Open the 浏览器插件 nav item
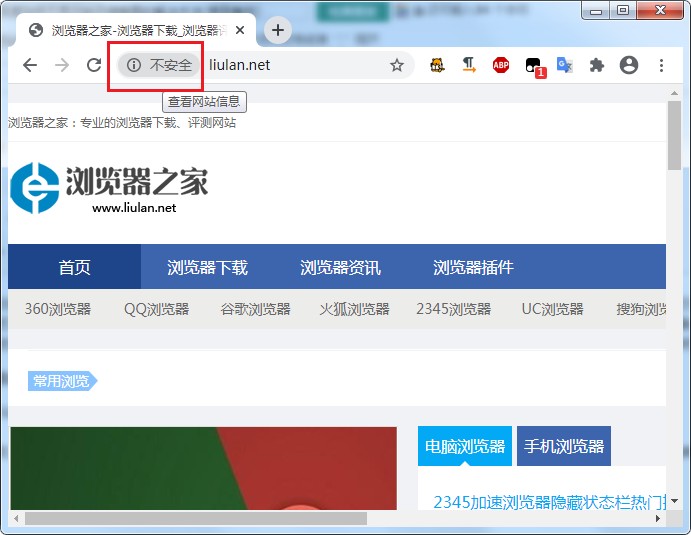 tap(473, 267)
